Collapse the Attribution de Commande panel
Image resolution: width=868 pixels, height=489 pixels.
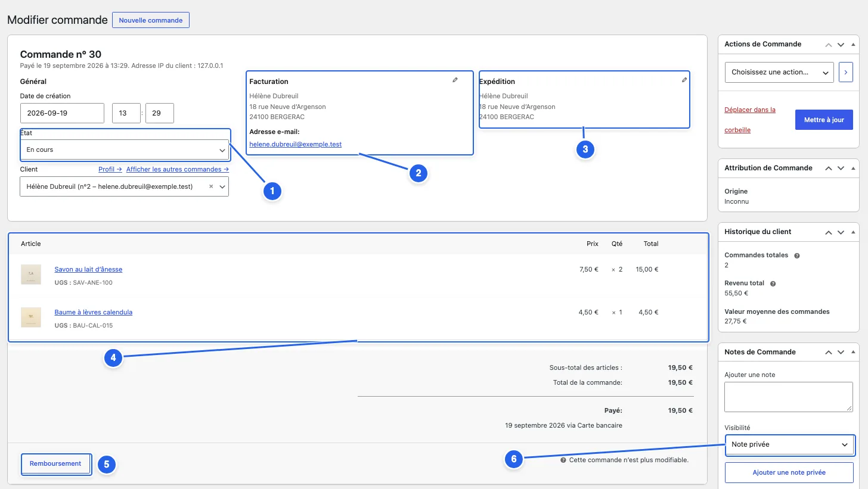853,169
